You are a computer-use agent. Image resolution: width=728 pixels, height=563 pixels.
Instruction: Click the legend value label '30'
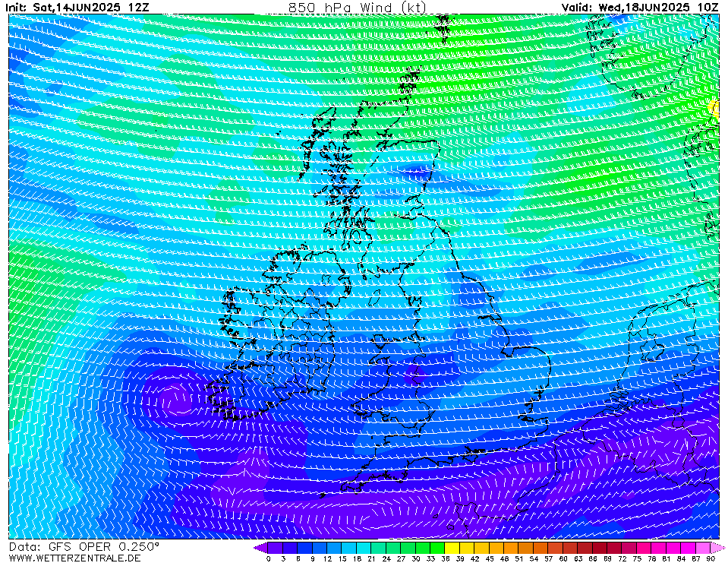[415, 558]
